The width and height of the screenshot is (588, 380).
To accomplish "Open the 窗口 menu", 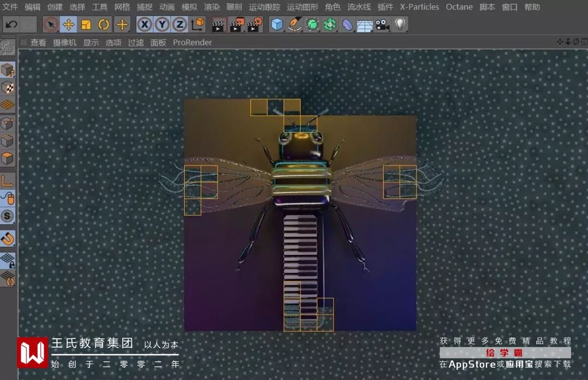I will 510,7.
